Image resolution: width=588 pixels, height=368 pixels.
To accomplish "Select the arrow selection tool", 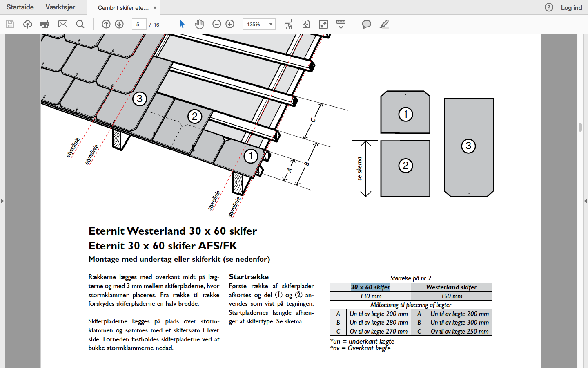I will (x=182, y=24).
